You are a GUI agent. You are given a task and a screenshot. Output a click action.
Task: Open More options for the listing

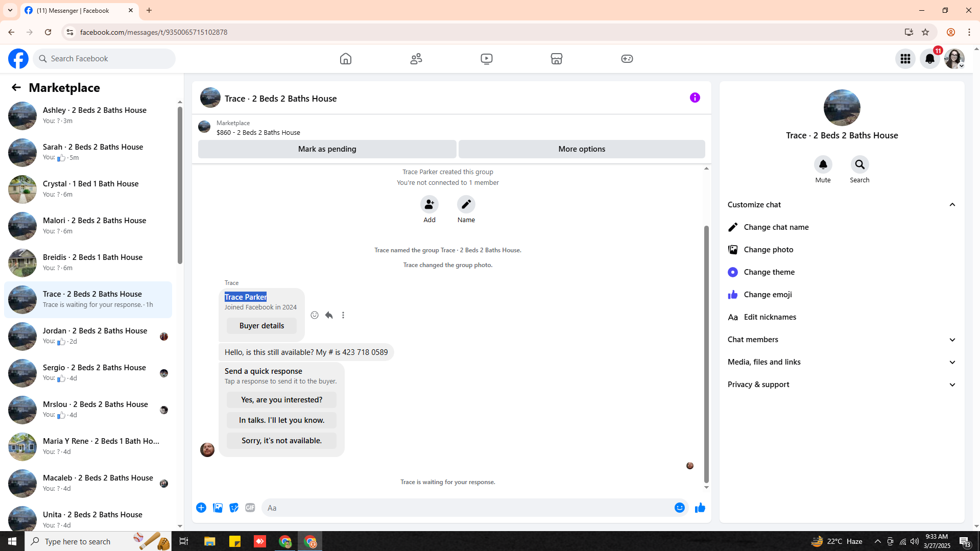point(582,149)
